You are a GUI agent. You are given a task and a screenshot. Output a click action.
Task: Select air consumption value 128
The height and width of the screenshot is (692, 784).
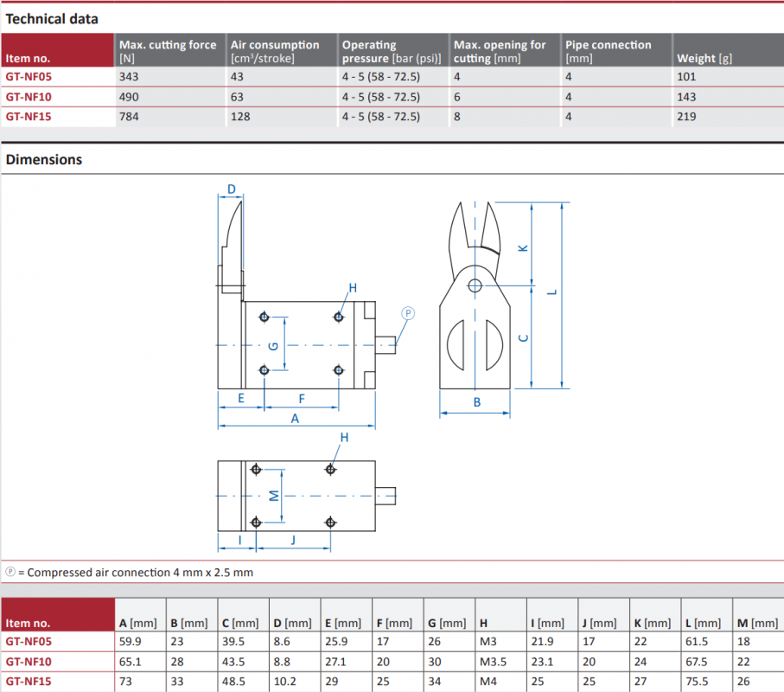240,117
